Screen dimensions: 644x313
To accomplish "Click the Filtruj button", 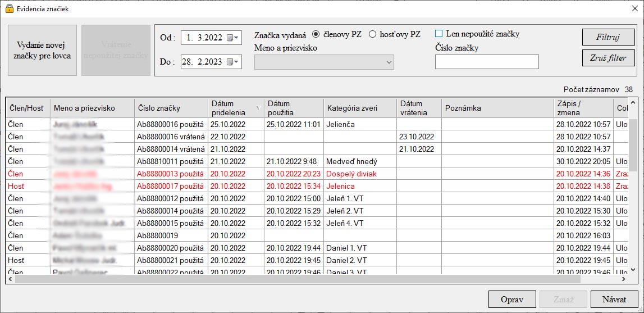I will point(609,37).
